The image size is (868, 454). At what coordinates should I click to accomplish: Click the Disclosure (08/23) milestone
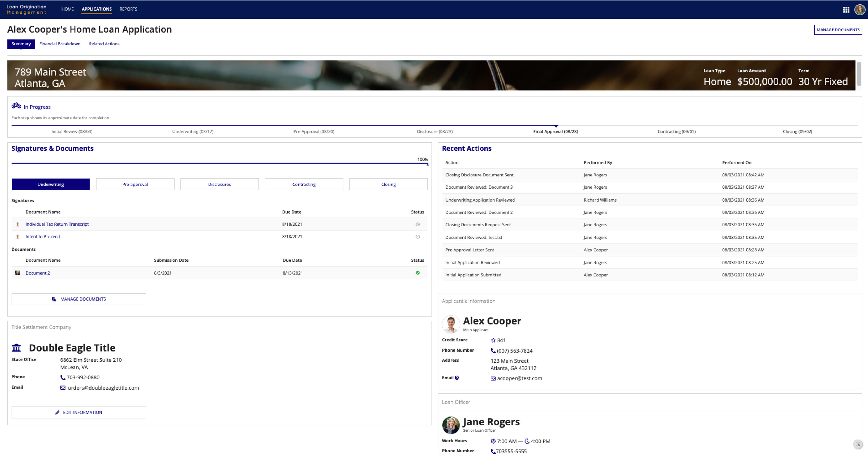tap(435, 132)
